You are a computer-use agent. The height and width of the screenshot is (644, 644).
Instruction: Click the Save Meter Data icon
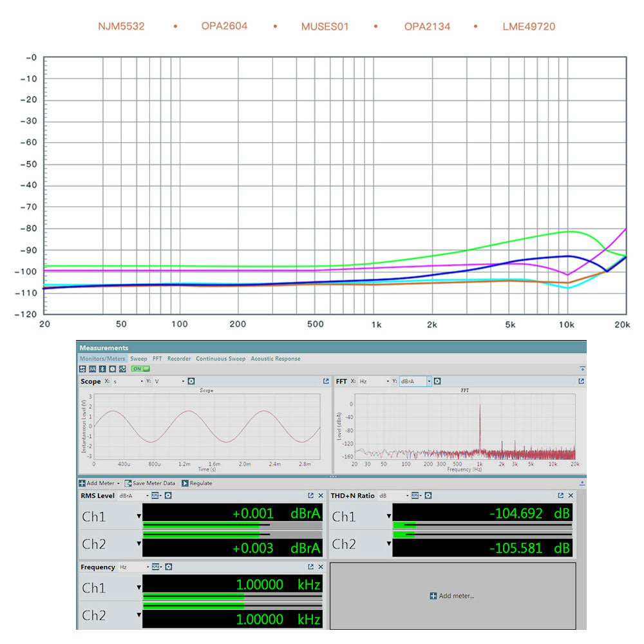click(x=128, y=483)
